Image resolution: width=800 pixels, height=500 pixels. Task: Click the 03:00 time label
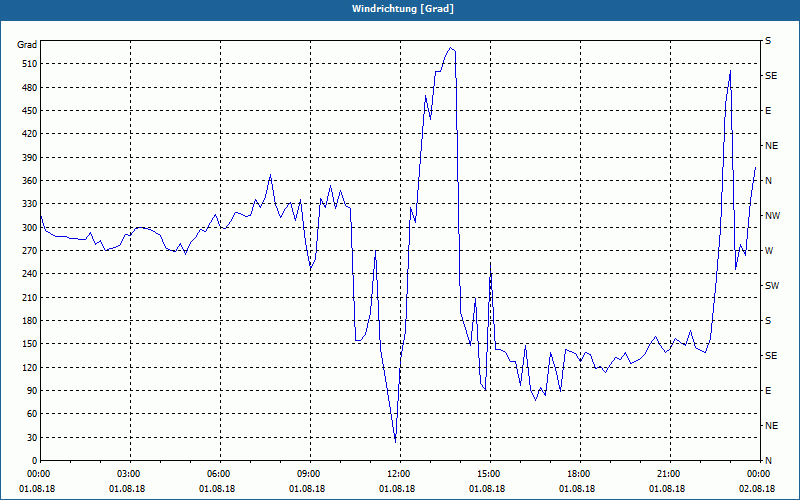[x=130, y=474]
